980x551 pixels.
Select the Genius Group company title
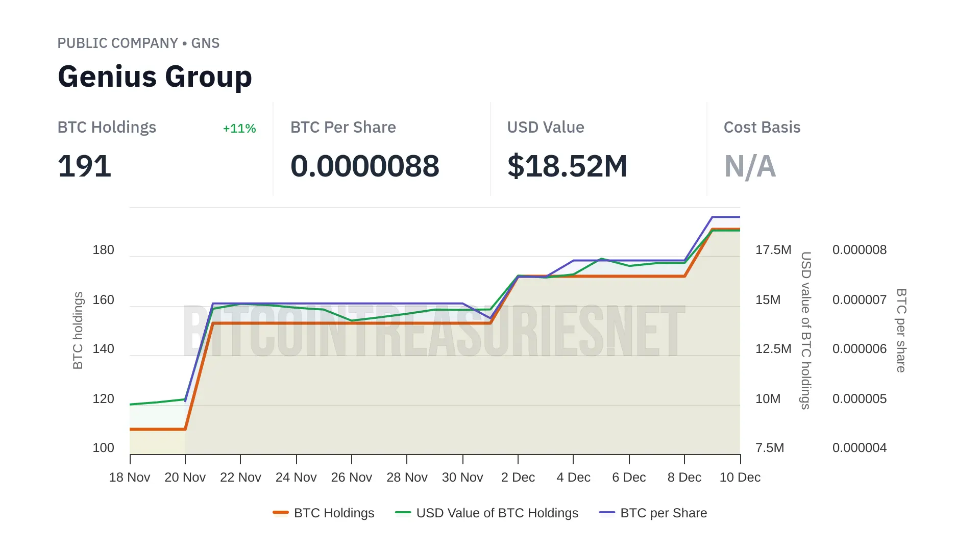155,77
